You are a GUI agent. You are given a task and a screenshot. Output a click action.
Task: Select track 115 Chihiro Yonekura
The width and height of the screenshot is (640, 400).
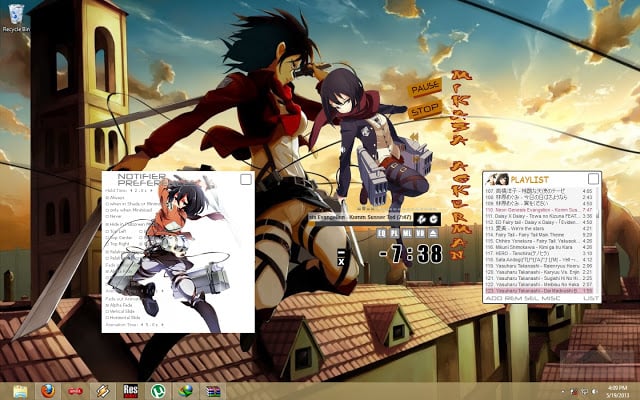(x=539, y=241)
